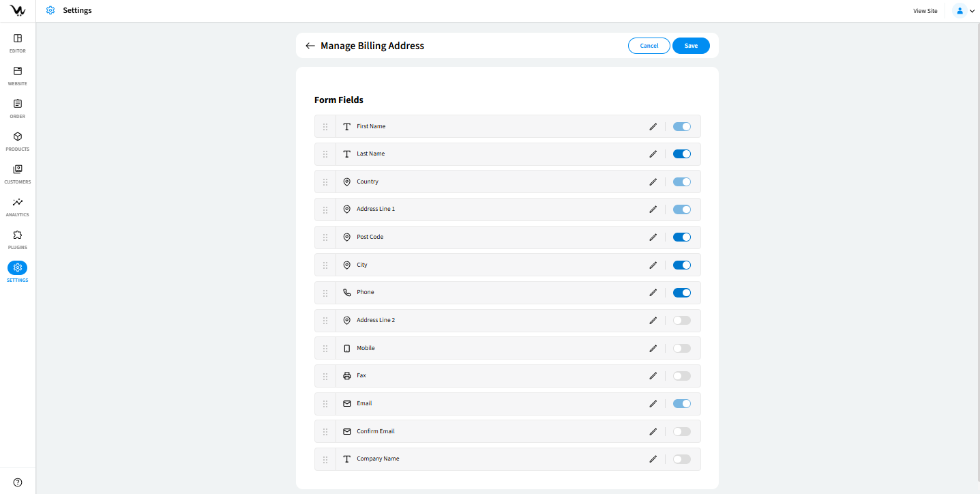Turn off the Phone field toggle
980x494 pixels.
681,293
